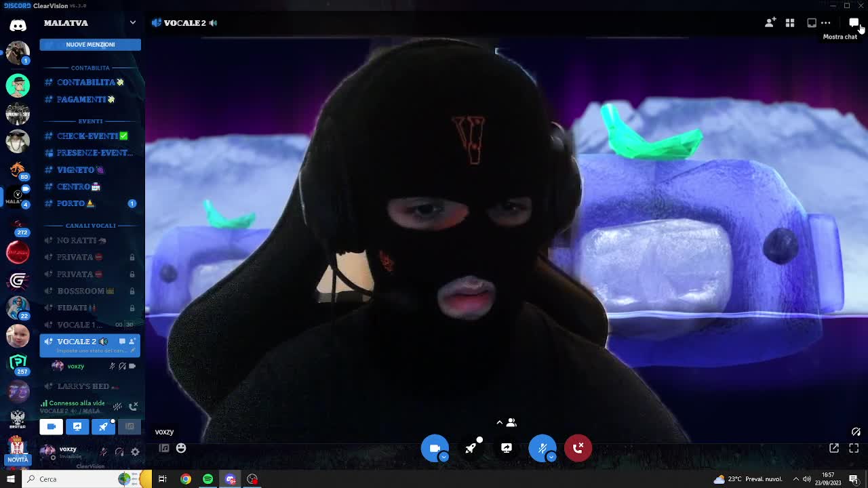The height and width of the screenshot is (488, 868).
Task: Open the add friends to call icon
Action: (770, 22)
